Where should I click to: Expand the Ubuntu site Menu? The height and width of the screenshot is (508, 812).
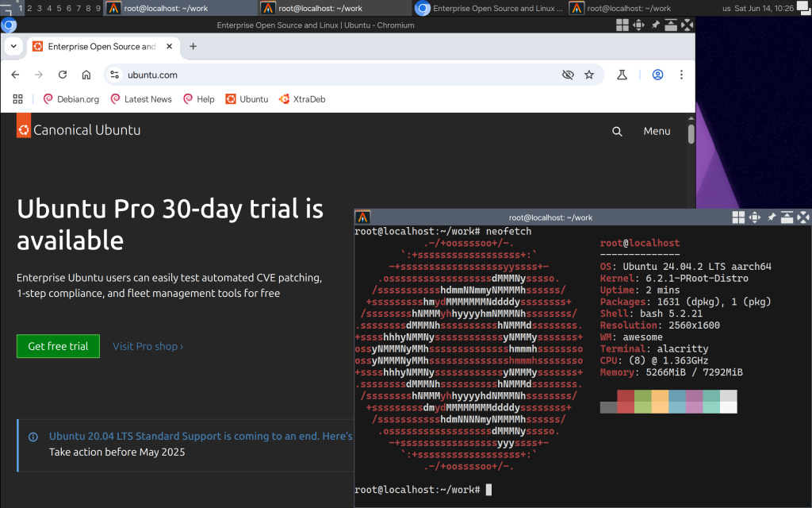click(657, 131)
